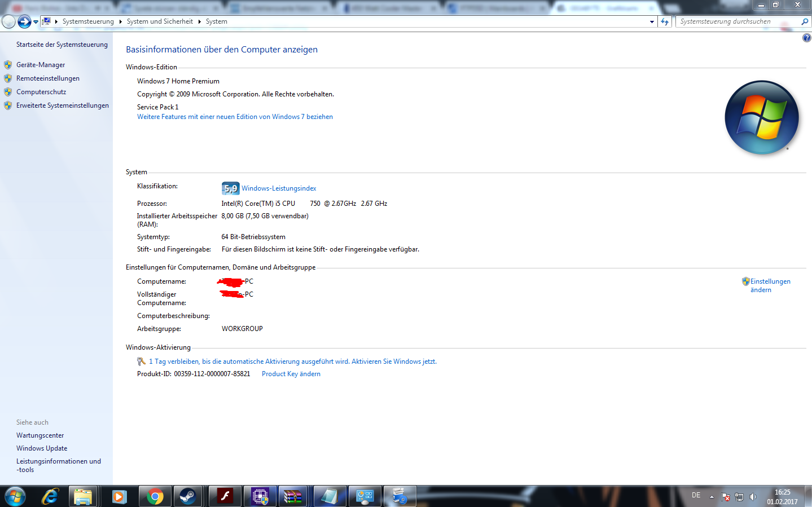Click the Intel Core i5 processor text
Viewport: 812px width, 507px height.
304,204
